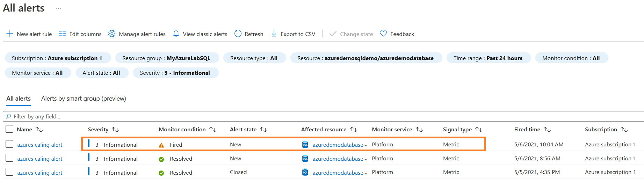This screenshot has width=644, height=189.
Task: Expand the Resource group filter
Action: pyautogui.click(x=167, y=58)
